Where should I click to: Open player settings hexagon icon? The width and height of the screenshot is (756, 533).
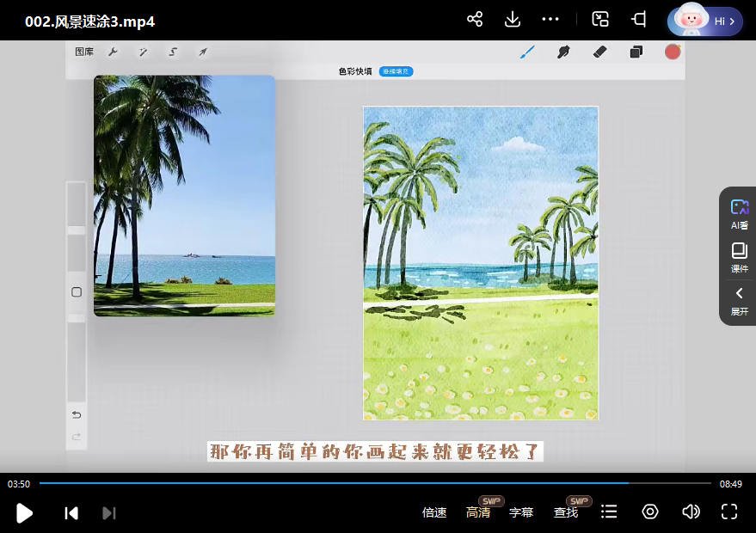[650, 512]
